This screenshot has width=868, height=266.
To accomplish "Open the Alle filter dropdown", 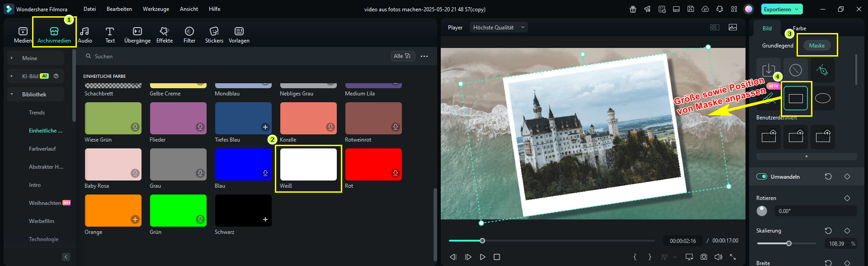I will pos(402,56).
